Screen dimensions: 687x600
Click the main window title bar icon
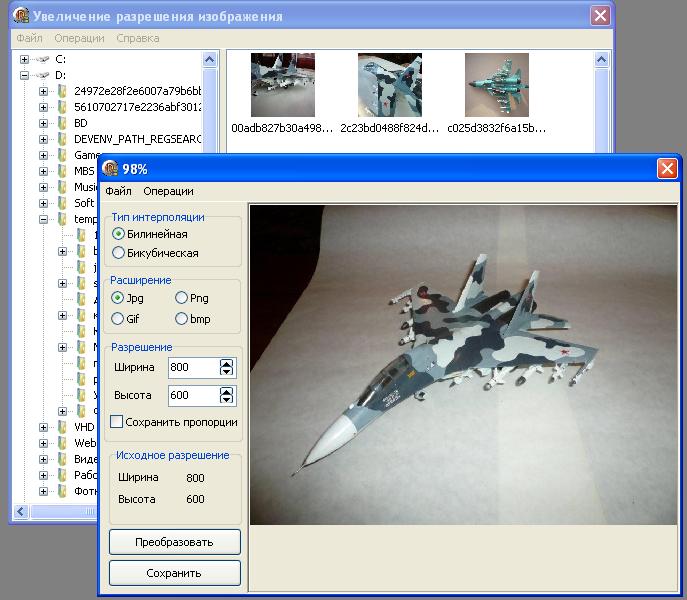click(x=21, y=16)
